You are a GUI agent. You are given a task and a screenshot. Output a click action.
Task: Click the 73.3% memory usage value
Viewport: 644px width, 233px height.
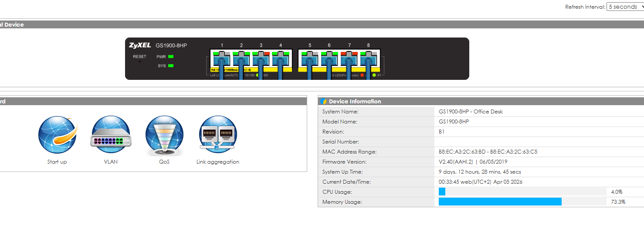pyautogui.click(x=618, y=202)
